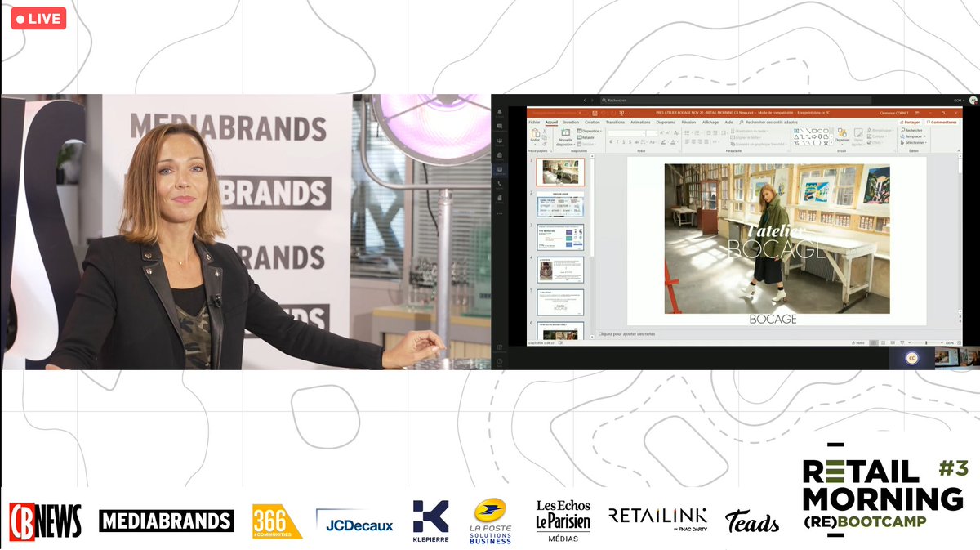This screenshot has width=980, height=550.
Task: Click the Partager button
Action: [910, 122]
